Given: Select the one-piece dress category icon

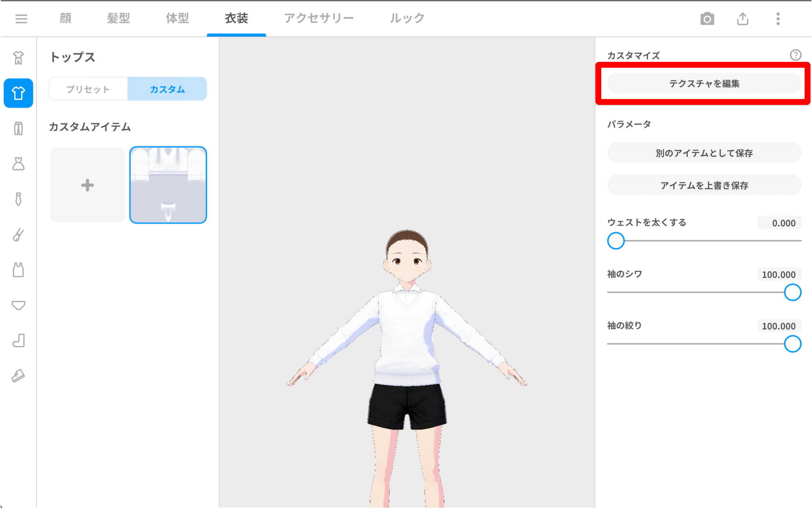Looking at the screenshot, I should click(x=18, y=164).
